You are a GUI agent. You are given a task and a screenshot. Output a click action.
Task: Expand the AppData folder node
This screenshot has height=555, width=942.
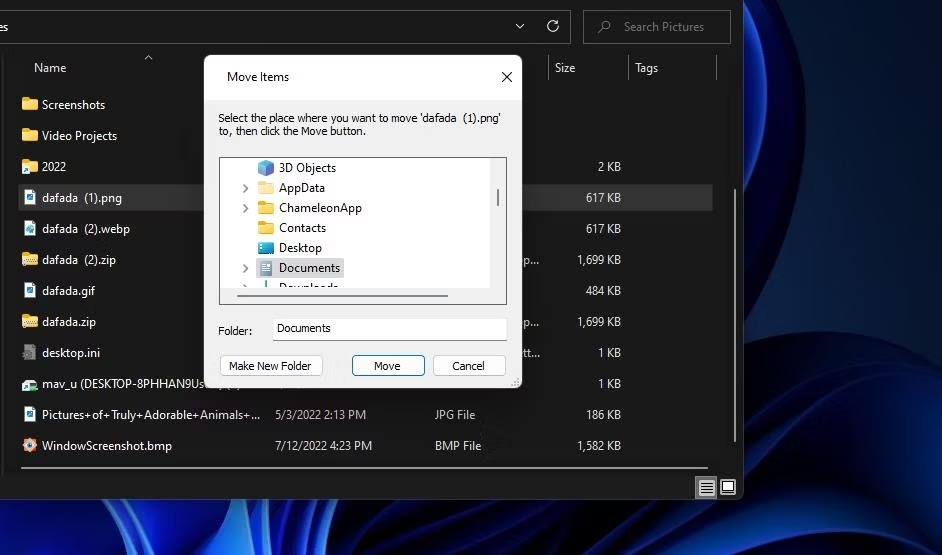tap(245, 188)
